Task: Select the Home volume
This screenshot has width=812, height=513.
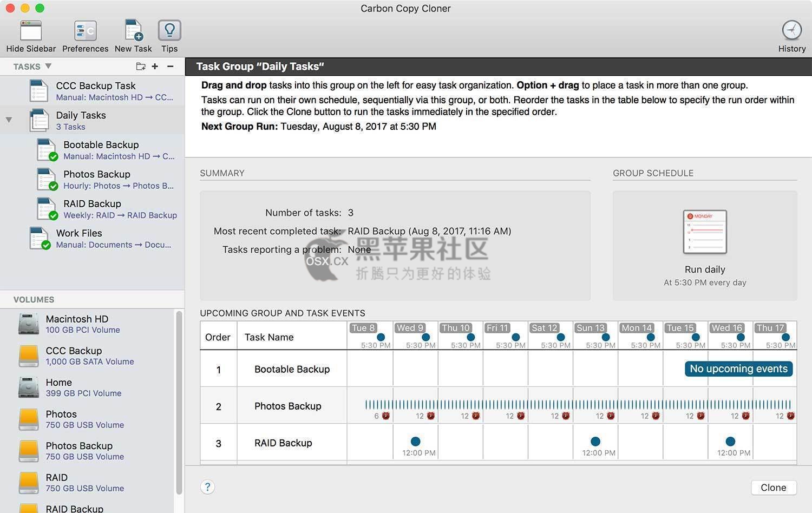Action: point(88,387)
